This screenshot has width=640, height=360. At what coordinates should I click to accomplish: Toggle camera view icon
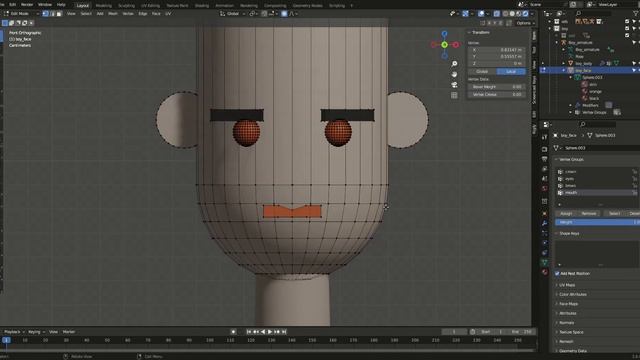[454, 85]
